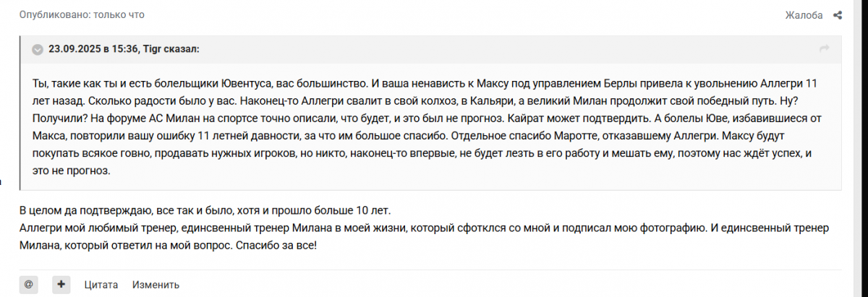Click the quote's last line 'это не прогноз.'
Image resolution: width=868 pixels, height=297 pixels.
click(71, 172)
